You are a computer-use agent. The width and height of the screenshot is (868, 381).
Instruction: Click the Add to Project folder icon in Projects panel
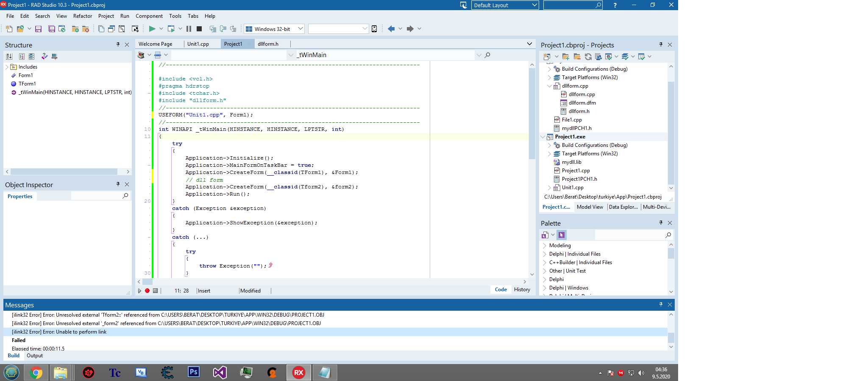pos(565,57)
